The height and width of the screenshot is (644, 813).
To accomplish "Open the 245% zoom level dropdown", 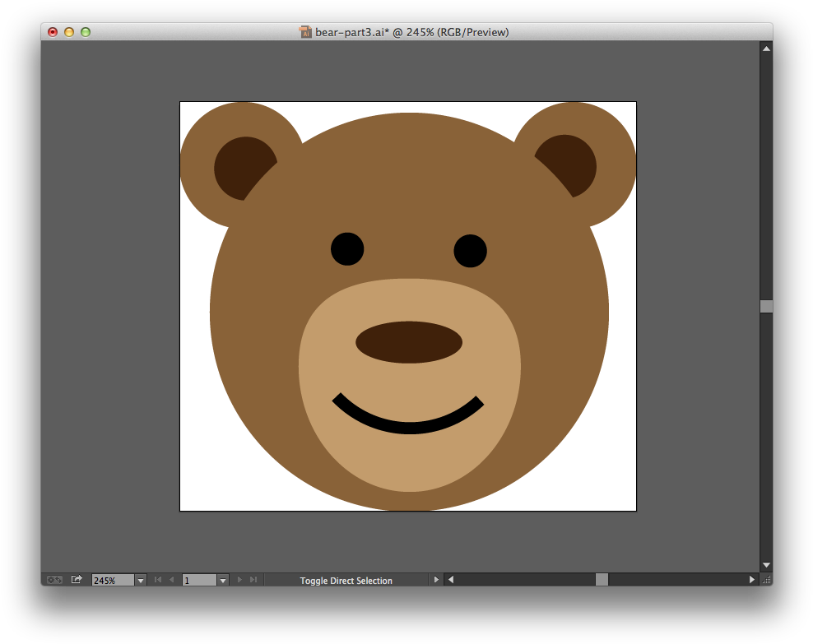I will 140,580.
